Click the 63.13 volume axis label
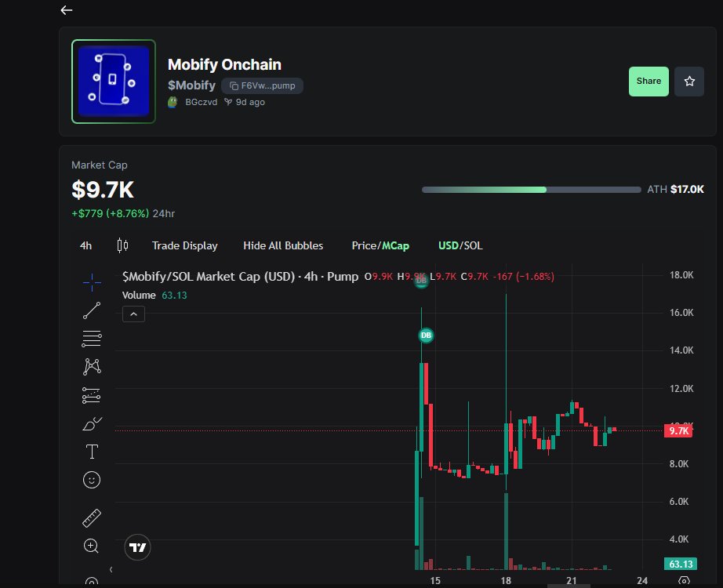The height and width of the screenshot is (588, 723). tap(681, 564)
